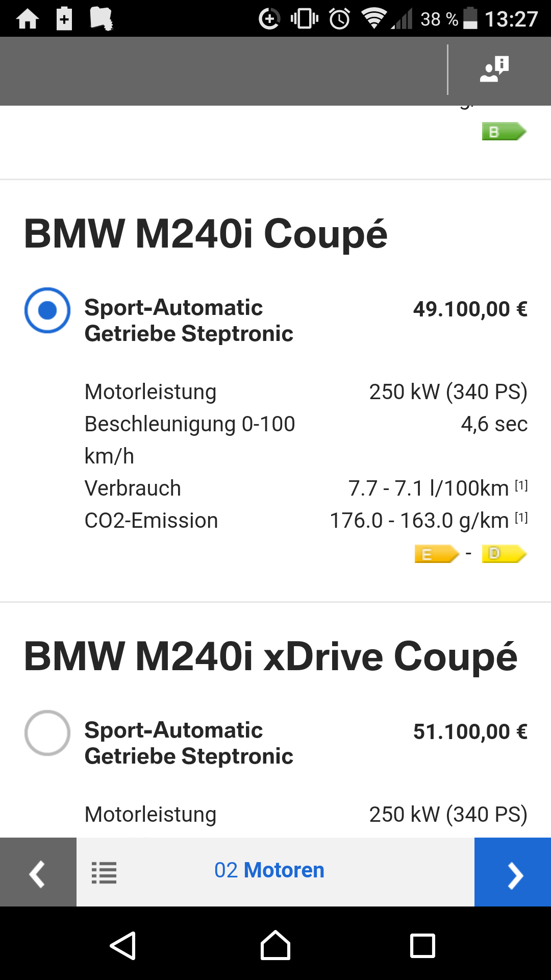Screen dimensions: 551x980
Task: Tap the home icon in status bar
Action: click(28, 19)
